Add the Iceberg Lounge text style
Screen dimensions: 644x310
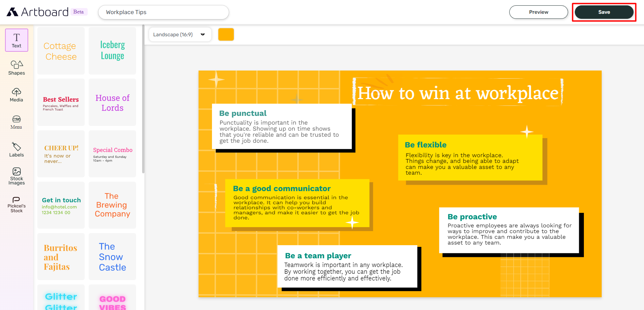pyautogui.click(x=112, y=51)
